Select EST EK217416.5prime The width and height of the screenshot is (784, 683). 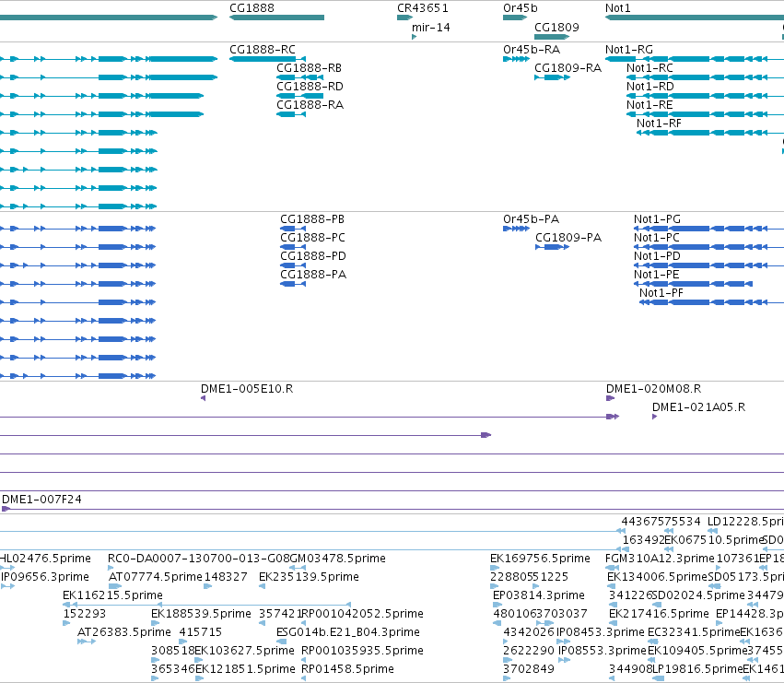(613, 623)
